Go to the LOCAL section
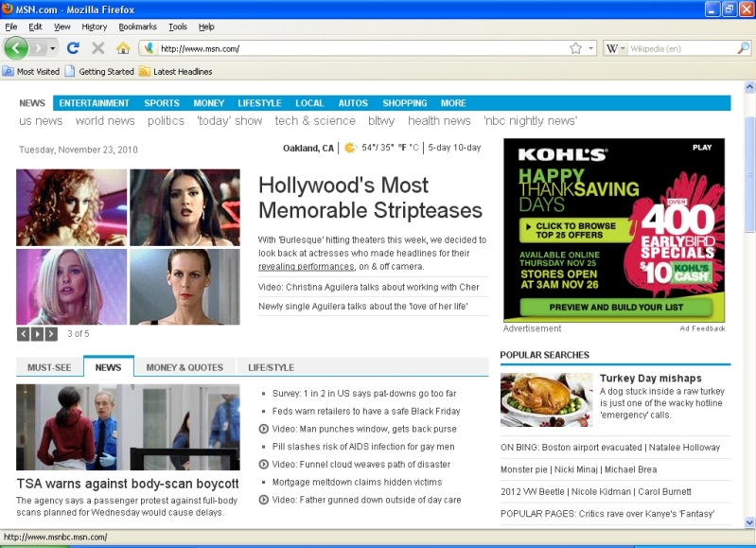Image resolution: width=756 pixels, height=548 pixels. click(309, 103)
